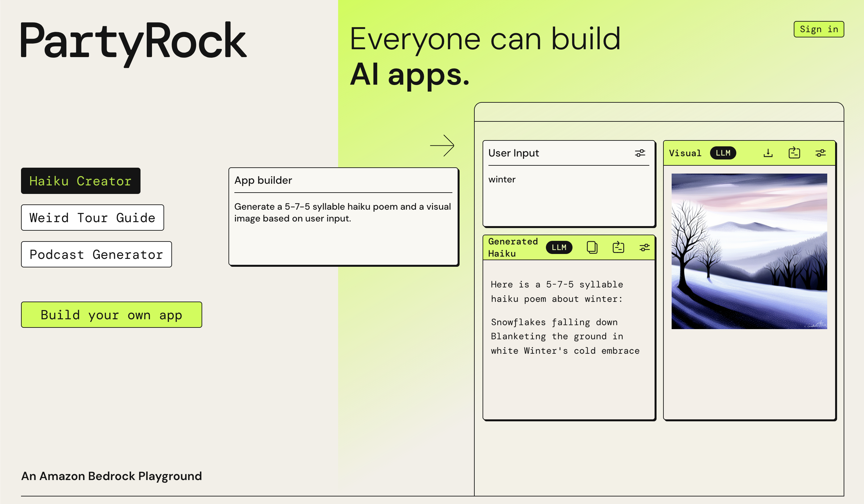864x504 pixels.
Task: Click the Build your own app button
Action: pyautogui.click(x=111, y=315)
